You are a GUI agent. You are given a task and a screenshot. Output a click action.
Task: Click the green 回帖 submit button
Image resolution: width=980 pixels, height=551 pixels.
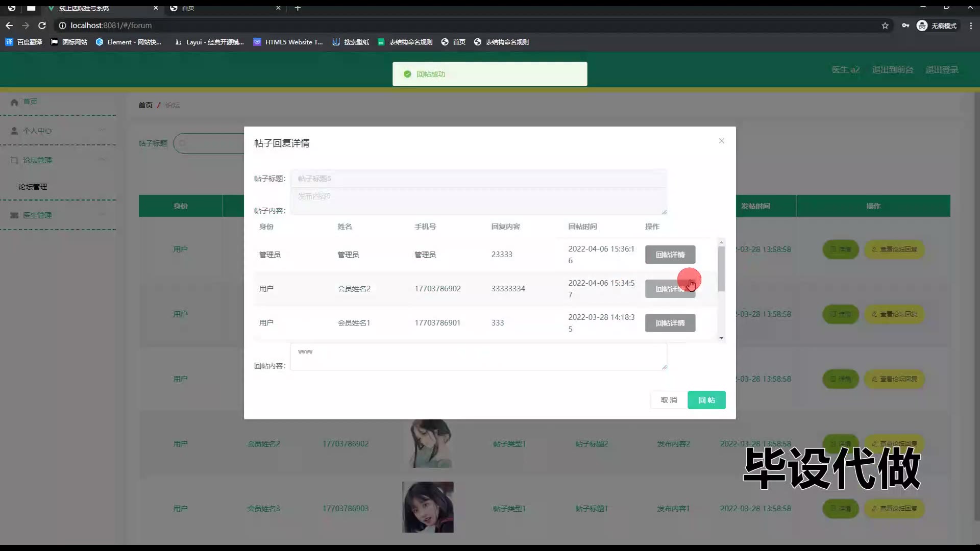pos(706,400)
